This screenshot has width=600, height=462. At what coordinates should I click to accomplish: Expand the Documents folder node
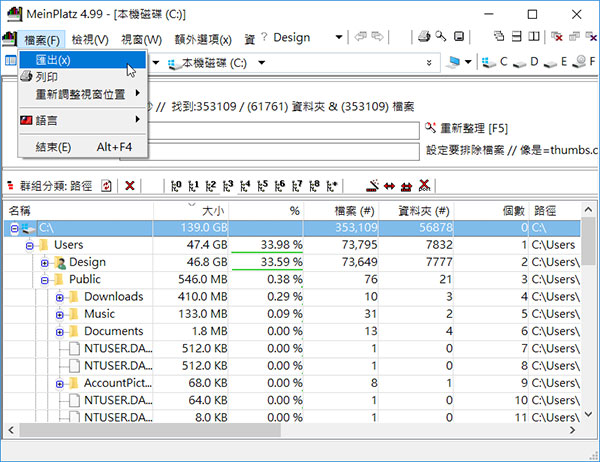60,332
